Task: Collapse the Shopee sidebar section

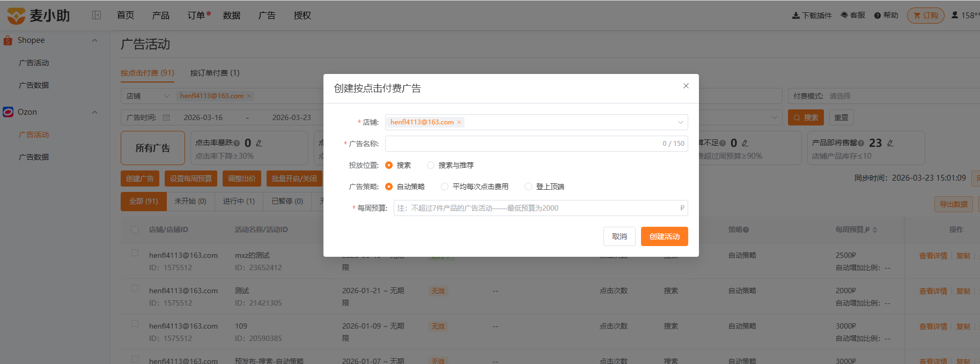Action: tap(95, 40)
